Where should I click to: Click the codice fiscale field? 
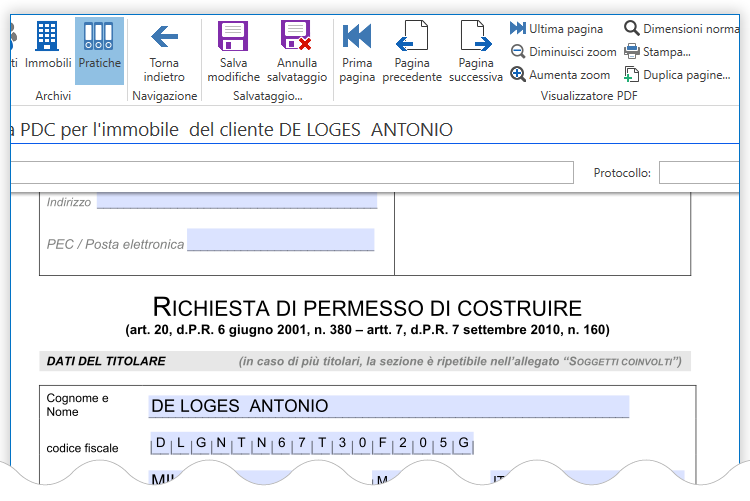click(312, 443)
